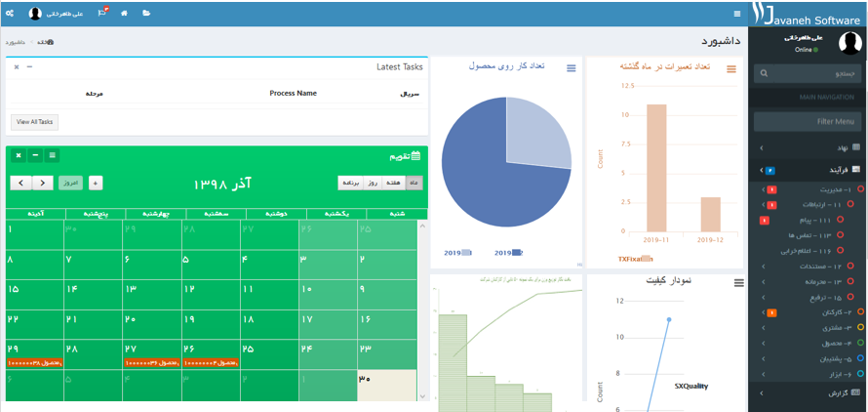This screenshot has height=412, width=868.
Task: Expand the ۲- کارکنان tree item
Action: click(x=815, y=312)
